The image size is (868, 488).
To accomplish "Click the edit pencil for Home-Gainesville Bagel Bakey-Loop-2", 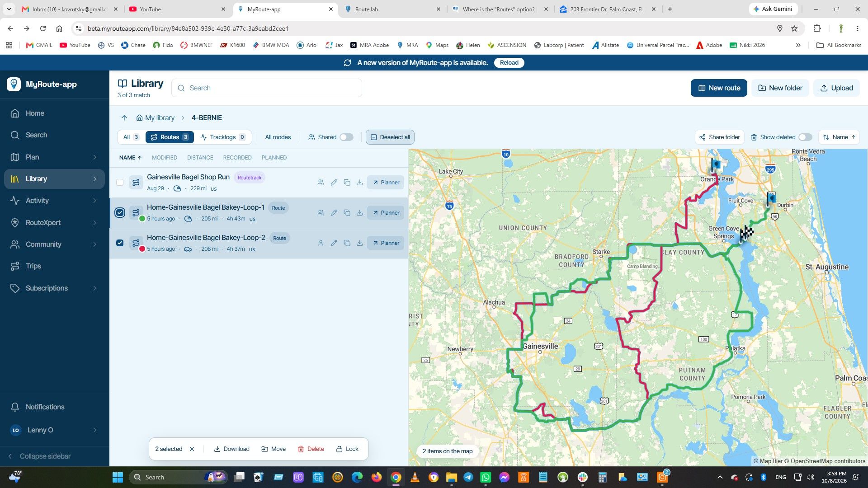I will [x=334, y=243].
